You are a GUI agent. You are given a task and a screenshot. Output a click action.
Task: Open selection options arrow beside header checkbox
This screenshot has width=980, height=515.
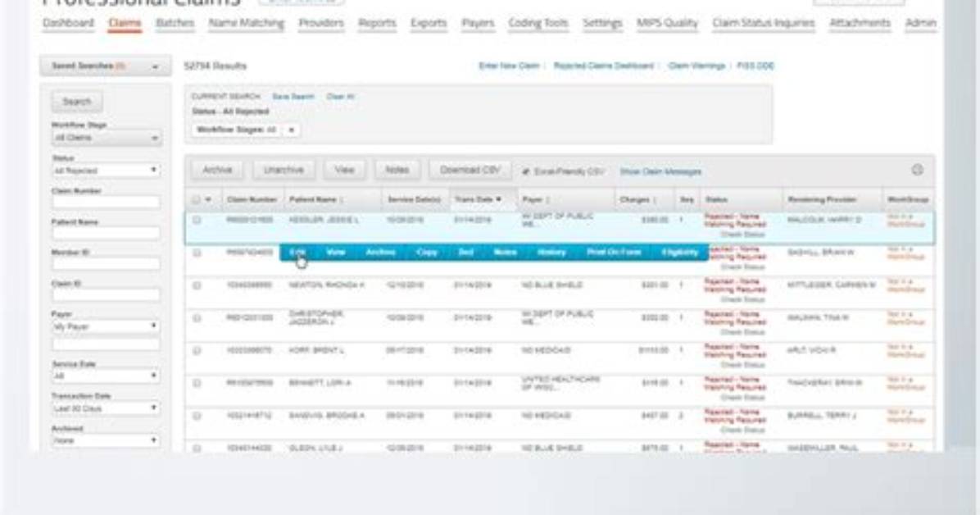[x=208, y=199]
